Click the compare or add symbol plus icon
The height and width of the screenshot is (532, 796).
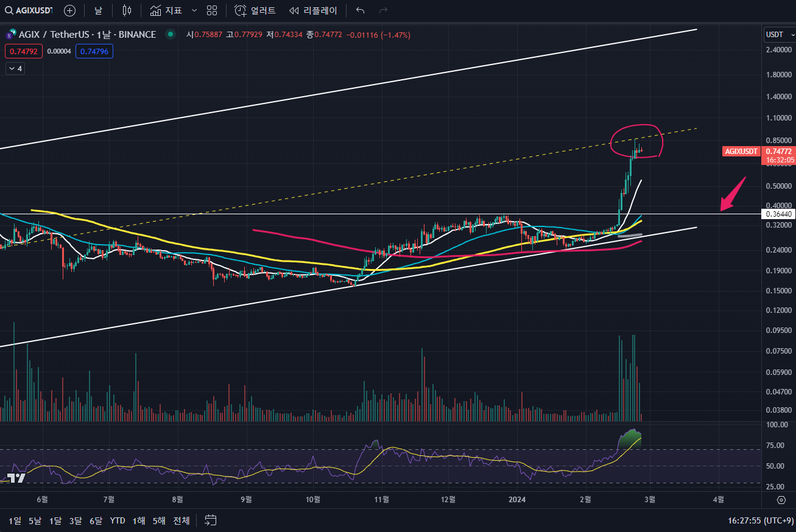[70, 10]
